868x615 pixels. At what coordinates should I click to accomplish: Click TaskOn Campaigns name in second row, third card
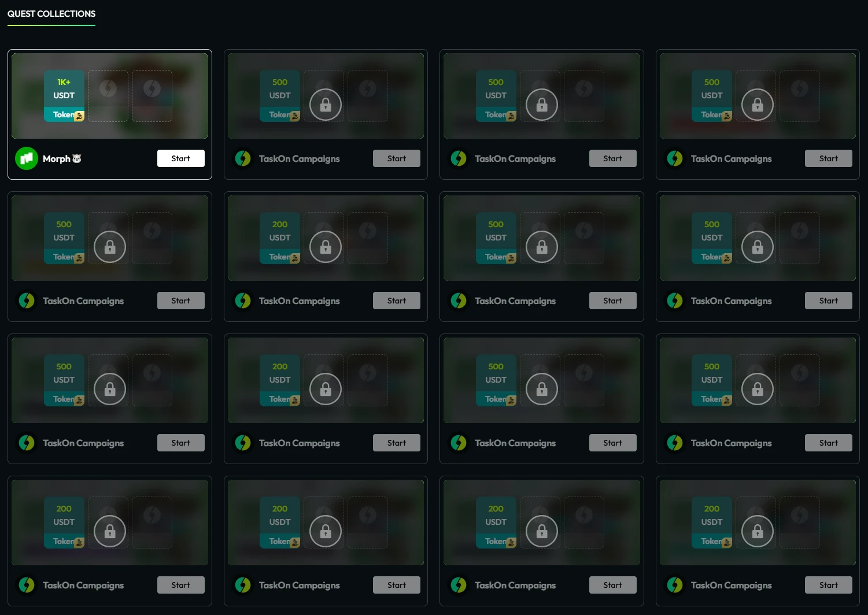click(515, 301)
